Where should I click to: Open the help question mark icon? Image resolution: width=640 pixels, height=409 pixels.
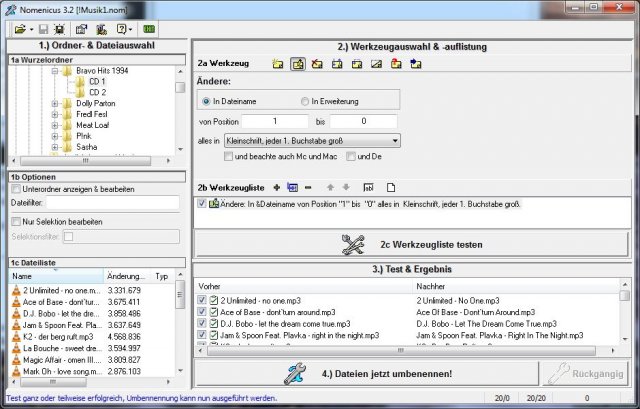pyautogui.click(x=124, y=30)
